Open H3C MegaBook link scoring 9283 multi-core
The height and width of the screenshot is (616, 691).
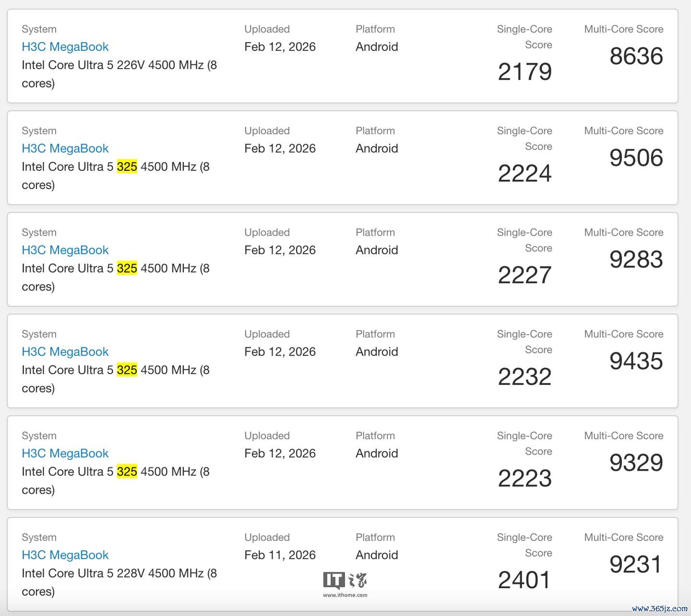coord(65,250)
